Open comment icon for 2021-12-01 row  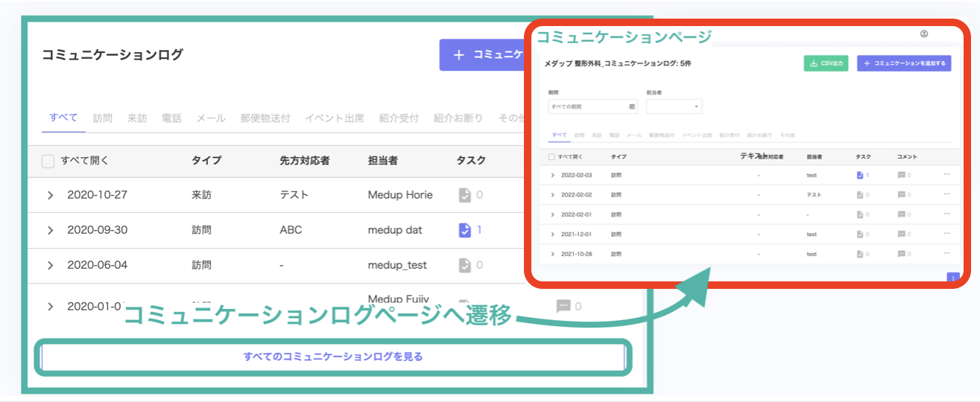[x=902, y=234]
